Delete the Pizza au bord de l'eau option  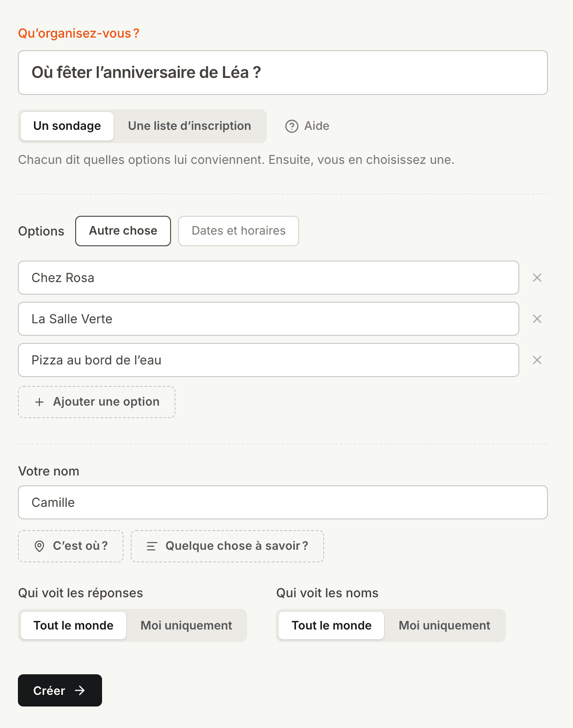[x=537, y=360]
